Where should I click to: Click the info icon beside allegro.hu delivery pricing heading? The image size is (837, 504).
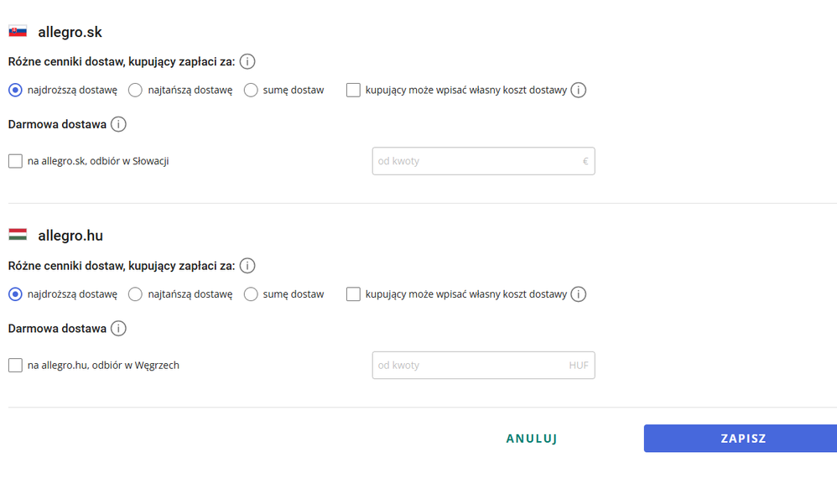point(247,266)
